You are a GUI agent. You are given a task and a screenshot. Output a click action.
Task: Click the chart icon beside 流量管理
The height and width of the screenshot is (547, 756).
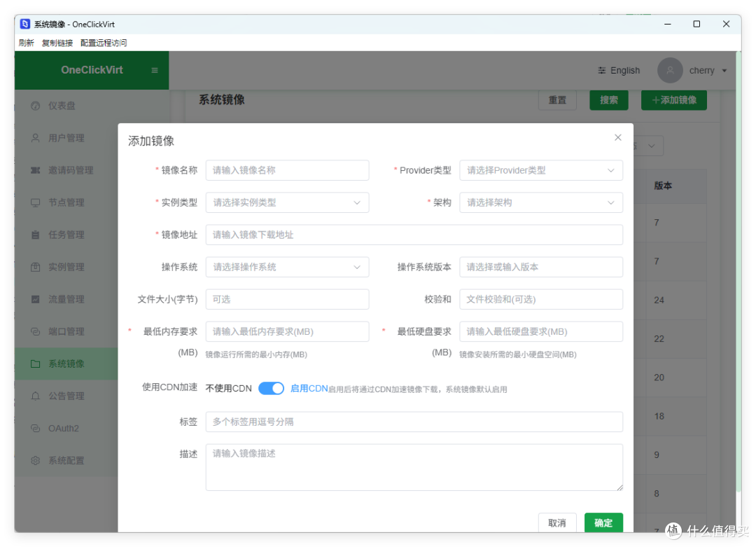[x=35, y=299]
